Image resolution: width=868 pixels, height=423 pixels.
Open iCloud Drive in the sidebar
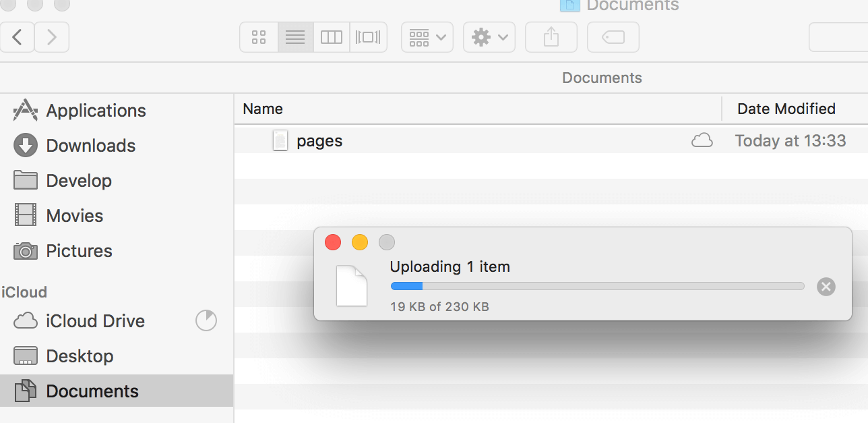(95, 321)
